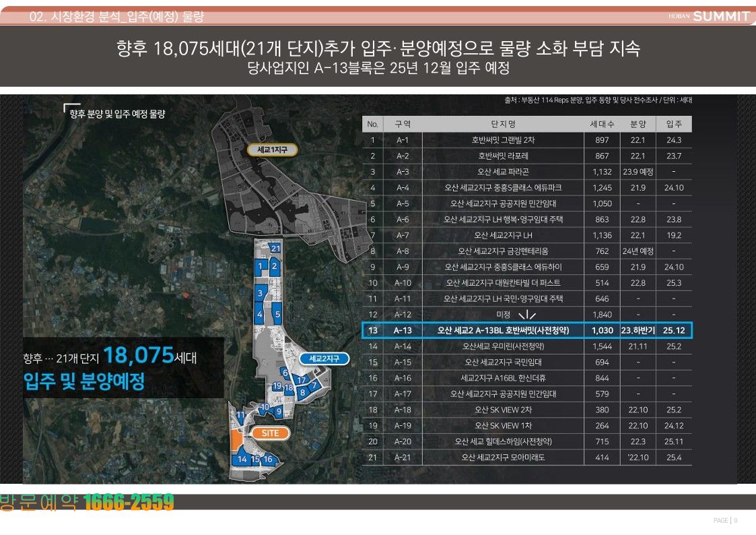Select the 세교1지구 label on the map

coord(272,150)
